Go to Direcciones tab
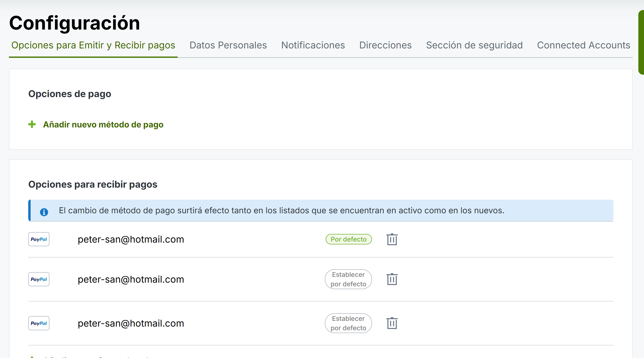This screenshot has width=644, height=358. pos(385,45)
